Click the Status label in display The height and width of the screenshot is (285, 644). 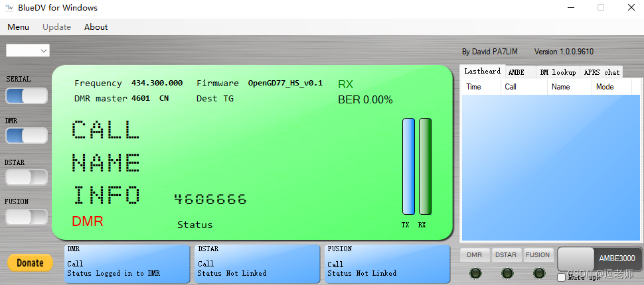(x=195, y=225)
